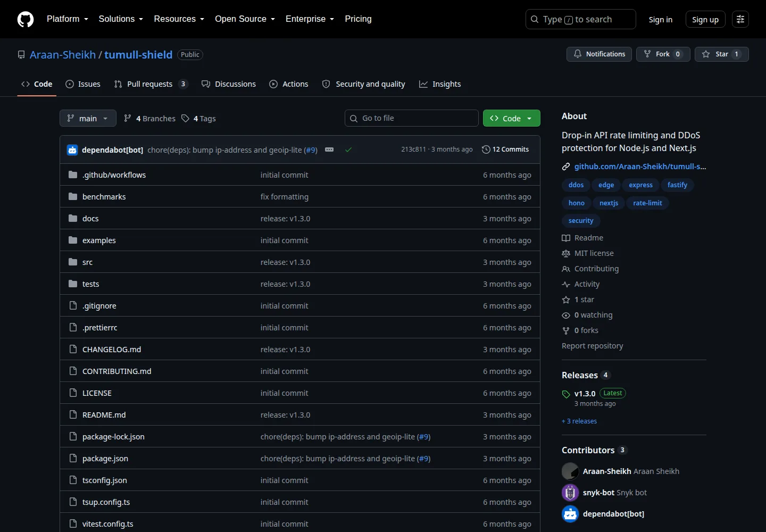Screen dimensions: 766x532
Task: Click the fastify topic tag
Action: point(677,185)
